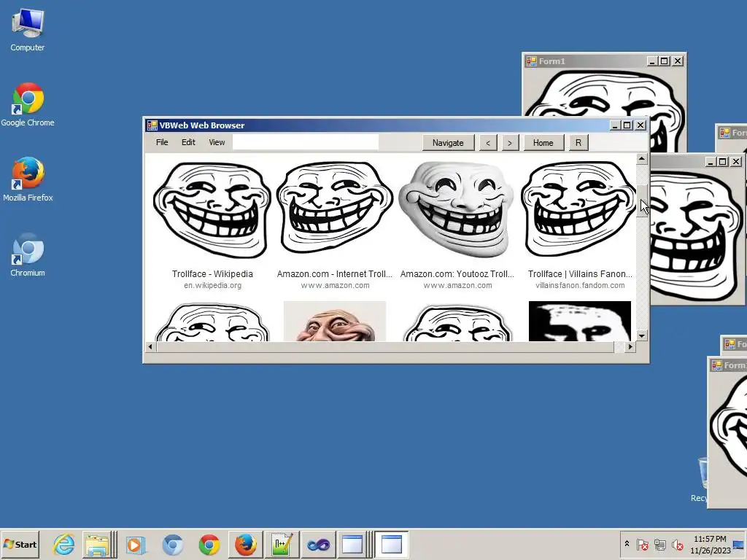Click the first window-form taskbar button
This screenshot has width=747, height=560.
click(x=352, y=544)
